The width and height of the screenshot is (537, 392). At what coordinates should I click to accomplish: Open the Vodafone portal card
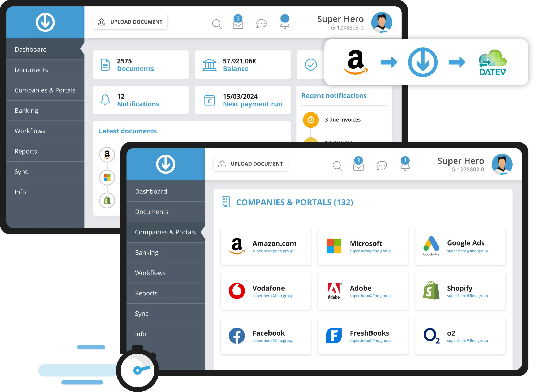[x=266, y=291]
